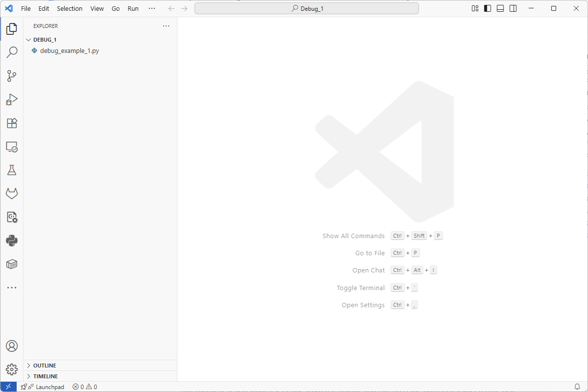The image size is (588, 392).
Task: Toggle the Primary Side Bar
Action: click(487, 8)
